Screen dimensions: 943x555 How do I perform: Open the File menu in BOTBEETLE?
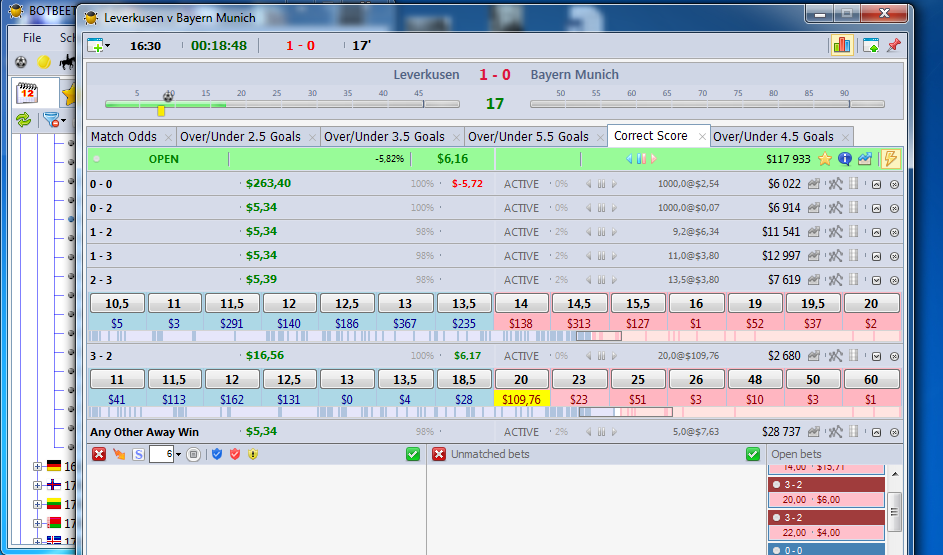coord(32,37)
